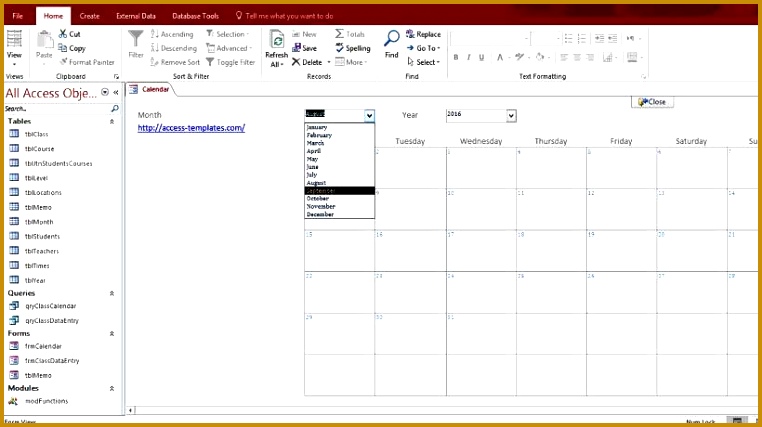This screenshot has width=762, height=427.
Task: Open More records dropdown
Action: tap(351, 62)
